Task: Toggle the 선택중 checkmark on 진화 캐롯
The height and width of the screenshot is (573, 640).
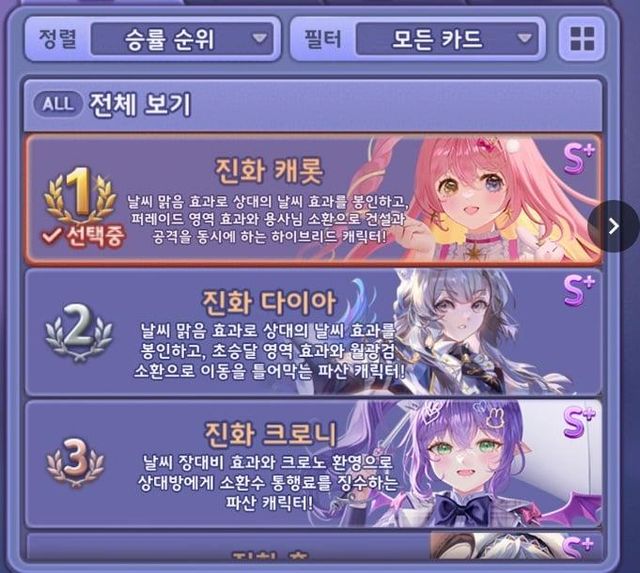Action: point(82,236)
